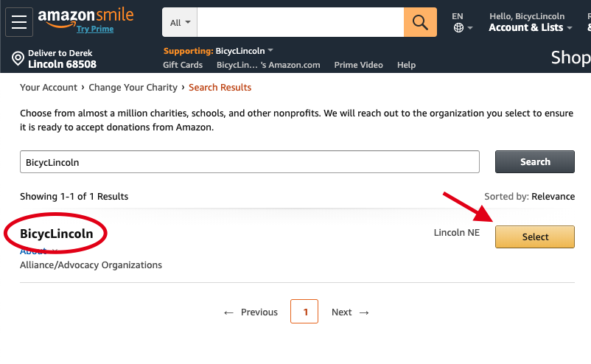Select BicycLincoln as your charity
The image size is (591, 364).
535,237
